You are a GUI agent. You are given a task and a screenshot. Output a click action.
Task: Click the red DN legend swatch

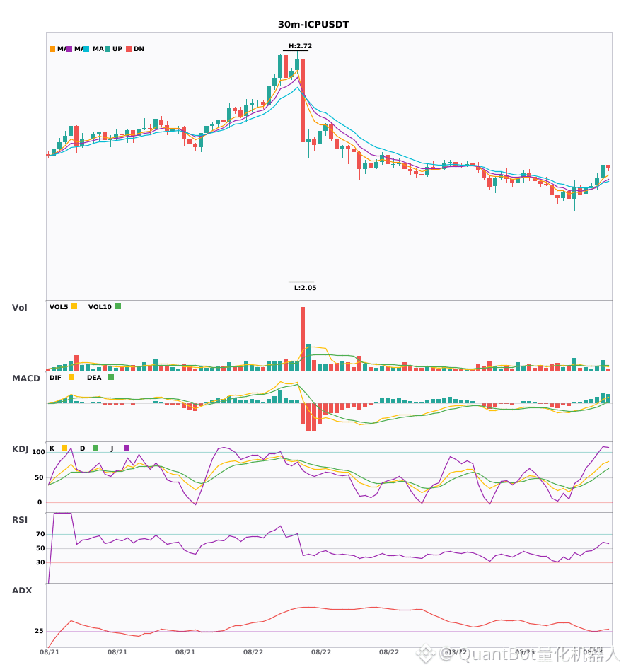pyautogui.click(x=129, y=49)
